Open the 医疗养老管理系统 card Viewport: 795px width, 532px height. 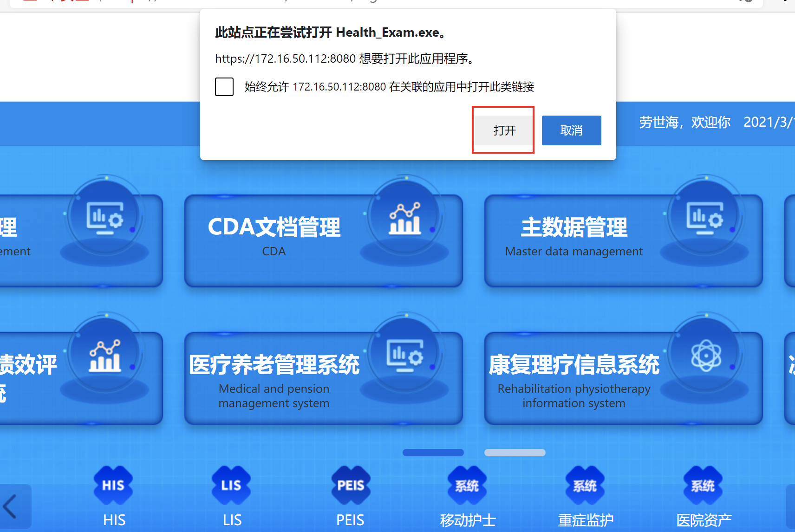pos(324,378)
